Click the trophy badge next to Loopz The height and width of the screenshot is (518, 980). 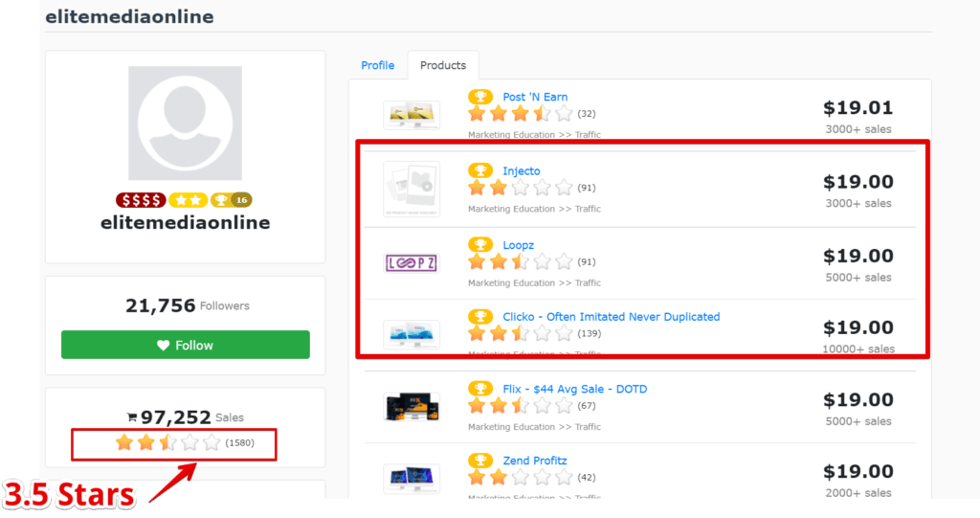point(480,244)
